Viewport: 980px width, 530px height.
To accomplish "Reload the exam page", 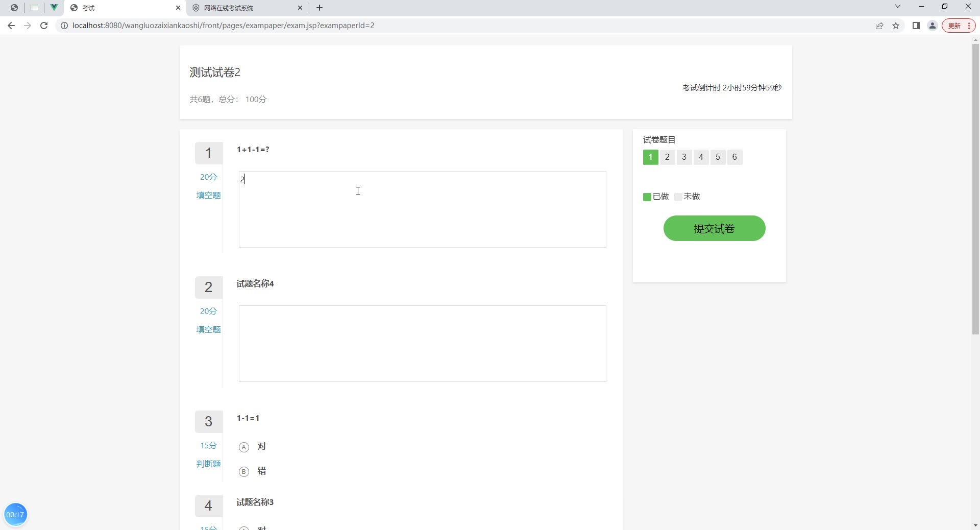I will point(44,26).
